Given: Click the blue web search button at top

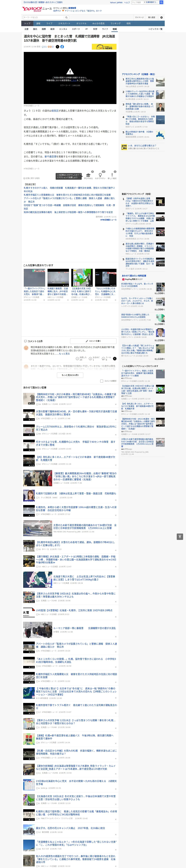Looking at the screenshot, I should pyautogui.click(x=161, y=2).
